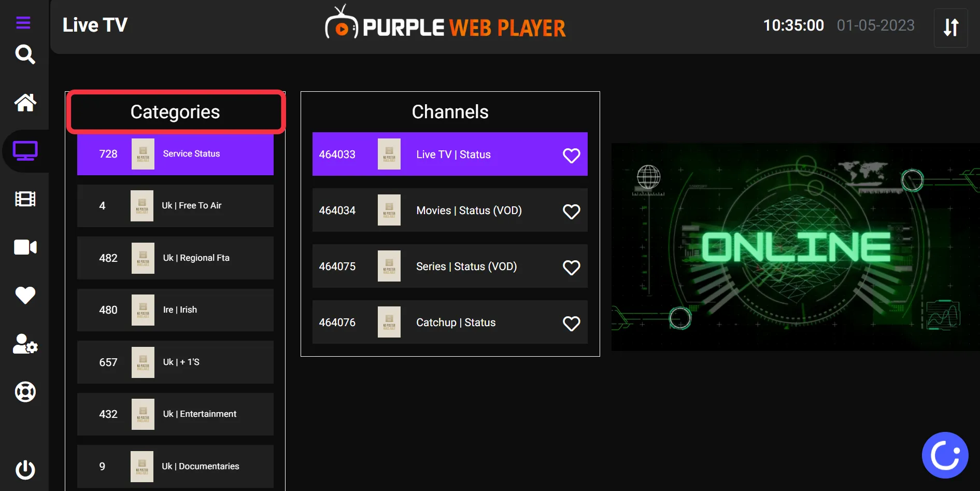The image size is (980, 491).
Task: Open user settings icon in sidebar
Action: click(x=25, y=344)
